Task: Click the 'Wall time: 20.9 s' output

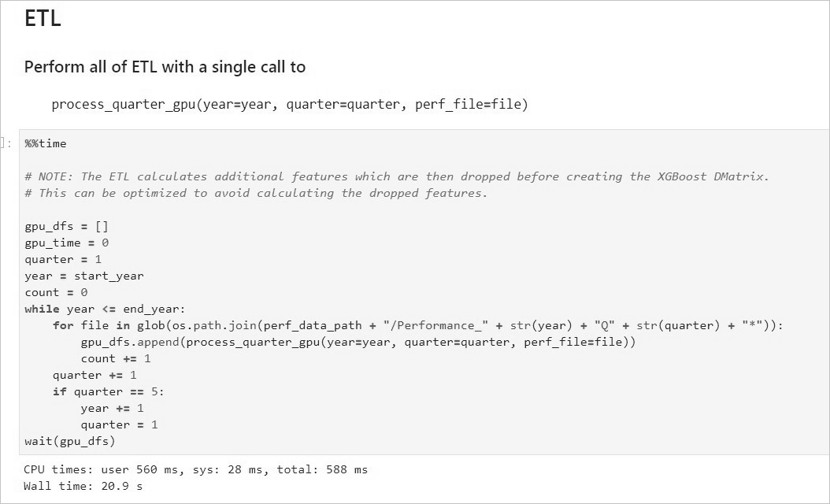Action: coord(83,486)
